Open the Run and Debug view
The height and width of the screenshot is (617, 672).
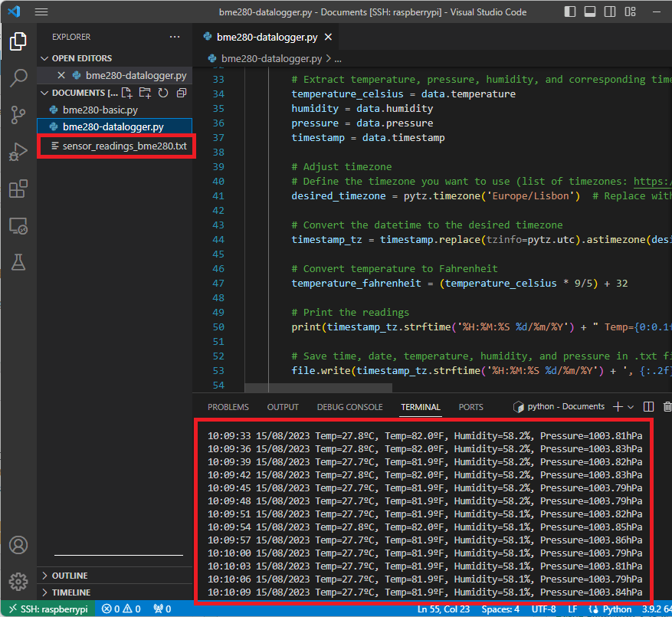pyautogui.click(x=18, y=152)
